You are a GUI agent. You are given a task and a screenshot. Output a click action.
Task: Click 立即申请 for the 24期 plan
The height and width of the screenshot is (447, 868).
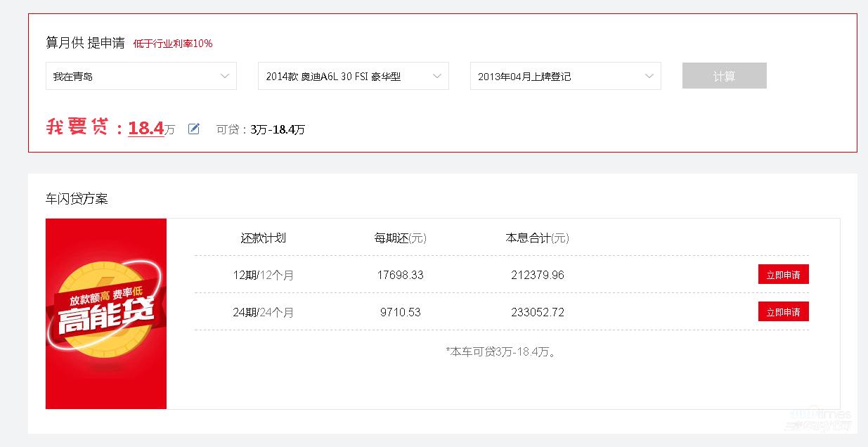tap(783, 311)
